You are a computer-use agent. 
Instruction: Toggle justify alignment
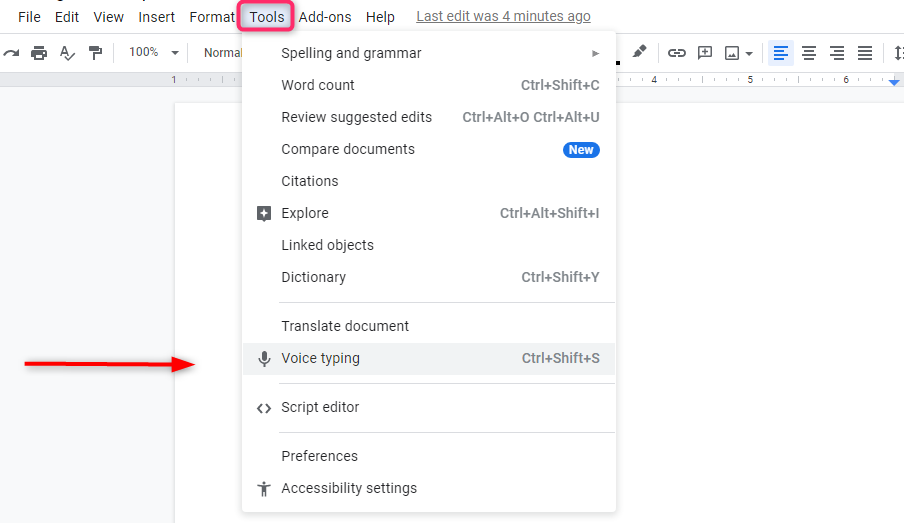(x=865, y=53)
